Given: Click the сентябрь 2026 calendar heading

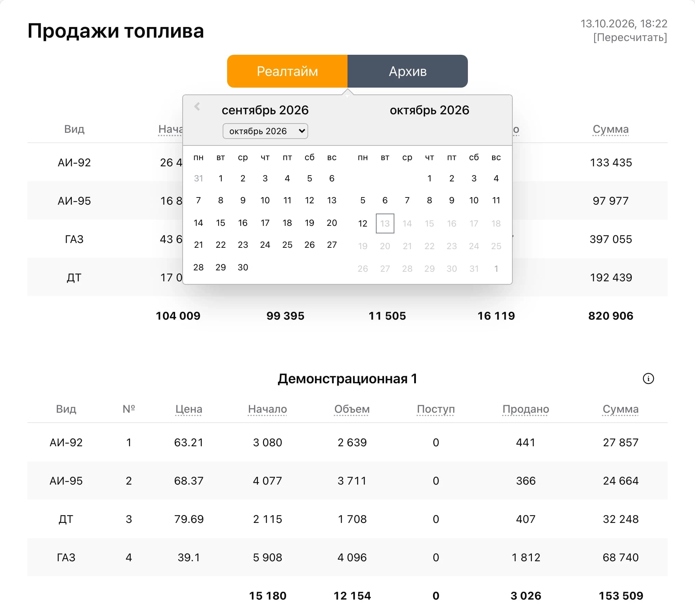Looking at the screenshot, I should coord(265,110).
